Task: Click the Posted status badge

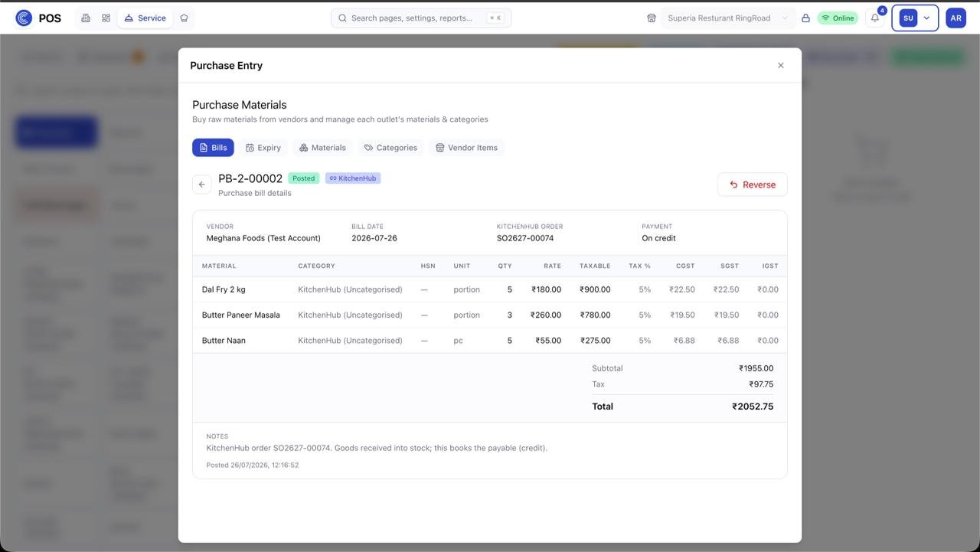Action: tap(303, 178)
